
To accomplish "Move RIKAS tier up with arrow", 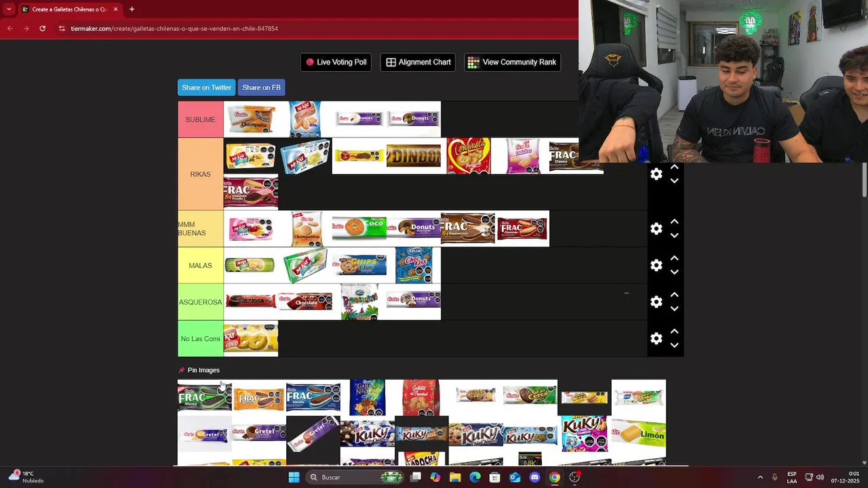I will 674,167.
